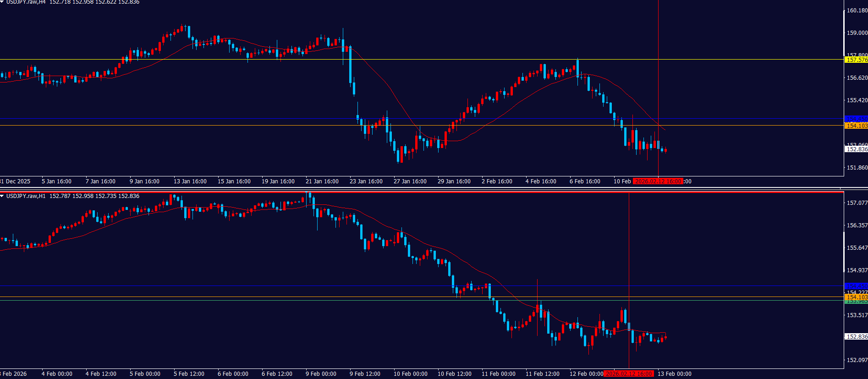Image resolution: width=868 pixels, height=379 pixels.
Task: Click red 2026.02.12 16:00 marker on H4 axis
Action: click(x=658, y=181)
